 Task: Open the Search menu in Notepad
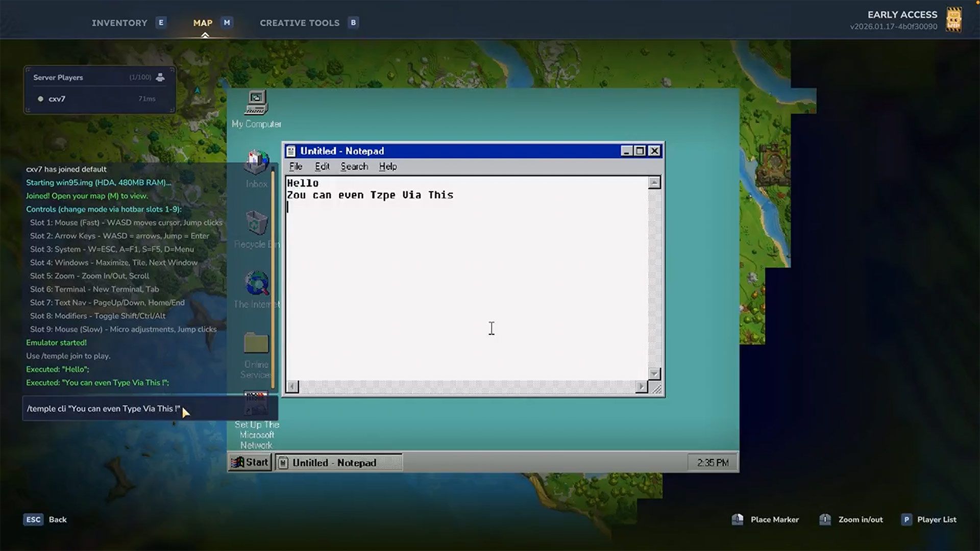point(354,166)
